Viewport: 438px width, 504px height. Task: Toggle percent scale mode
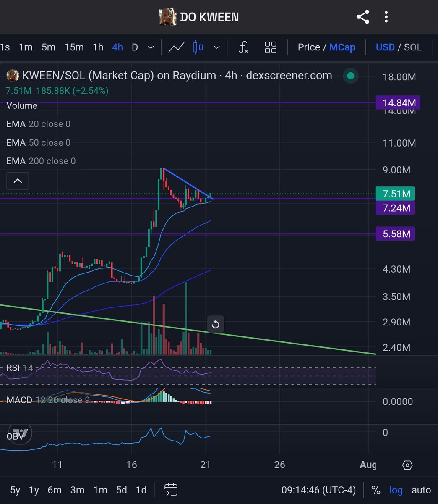pyautogui.click(x=376, y=490)
